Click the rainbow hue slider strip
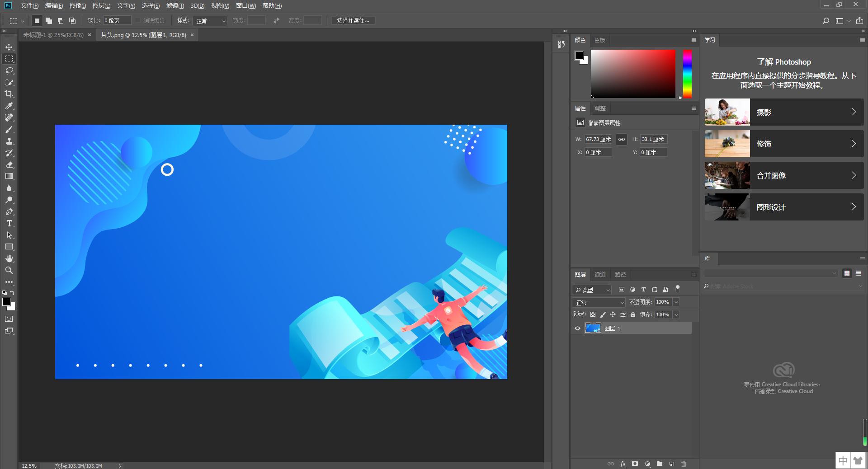This screenshot has width=868, height=469. coord(687,74)
